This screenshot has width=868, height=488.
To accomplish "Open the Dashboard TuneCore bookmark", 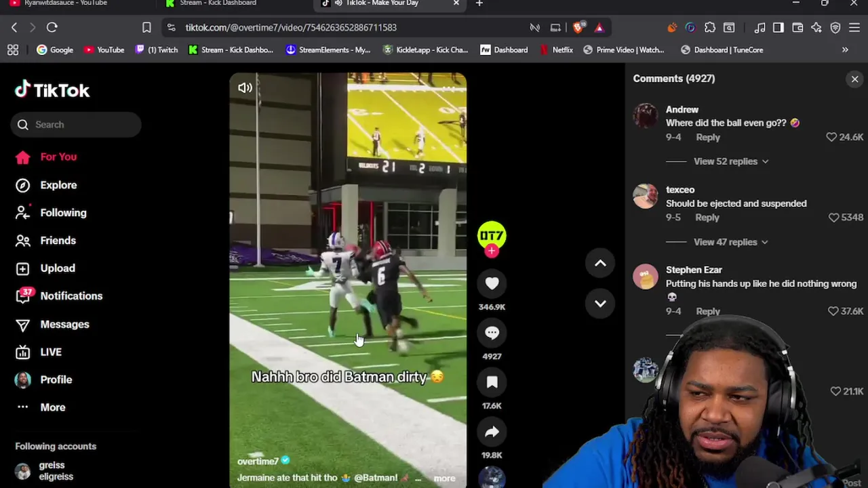I will pyautogui.click(x=722, y=49).
